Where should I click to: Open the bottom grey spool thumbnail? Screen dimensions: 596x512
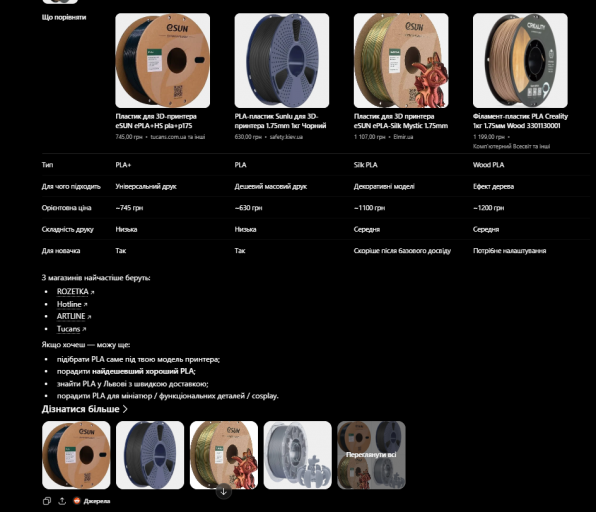click(297, 455)
